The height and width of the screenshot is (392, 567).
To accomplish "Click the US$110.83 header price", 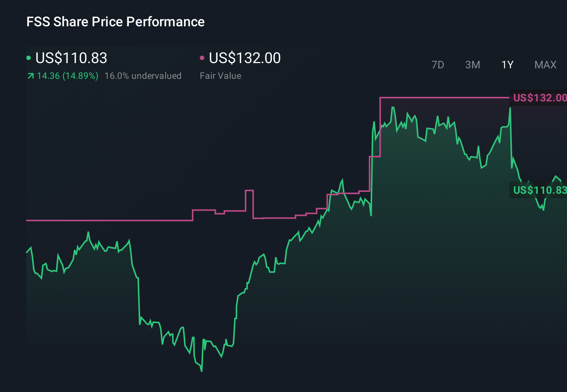I will [x=71, y=58].
